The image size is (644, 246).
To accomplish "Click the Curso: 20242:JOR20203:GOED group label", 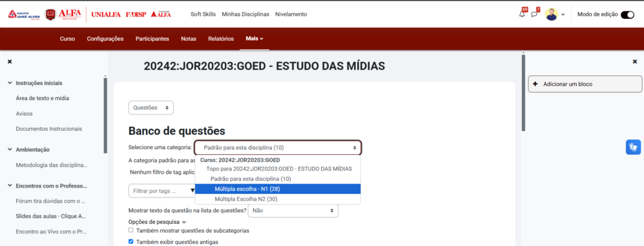I will point(240,160).
